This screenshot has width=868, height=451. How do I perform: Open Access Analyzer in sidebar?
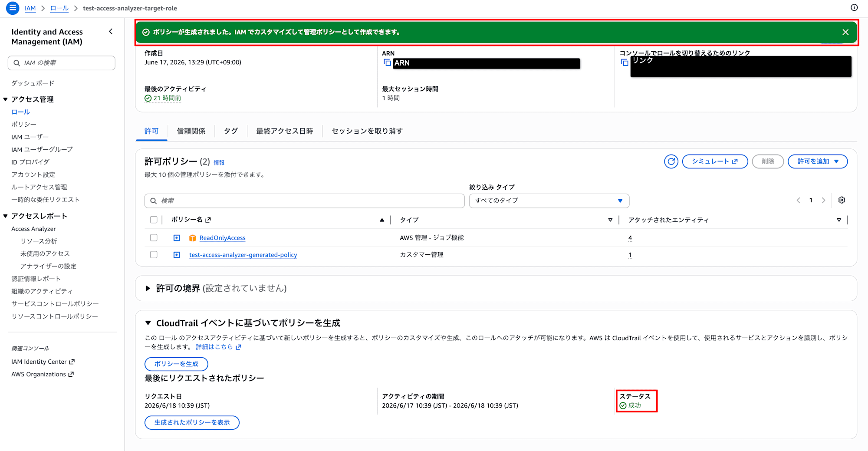tap(33, 229)
